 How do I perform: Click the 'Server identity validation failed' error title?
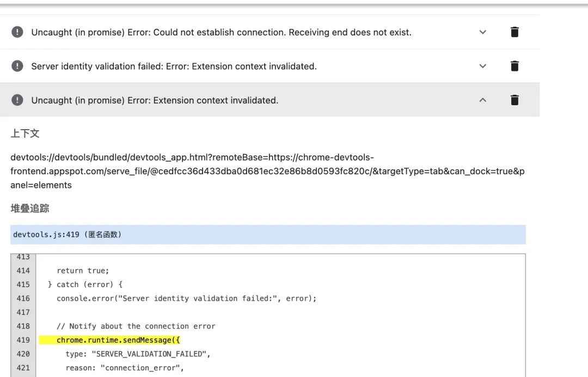(x=174, y=66)
